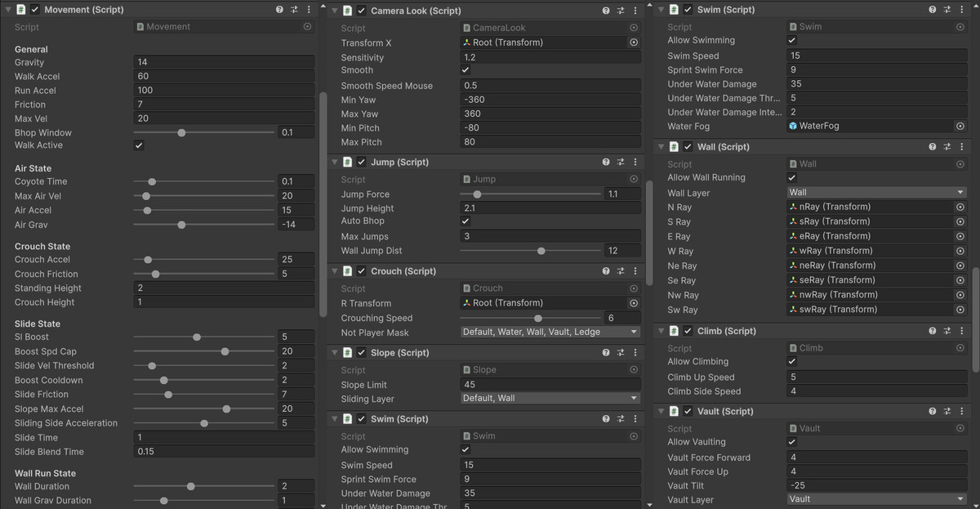Click the Sensitivity input field

(x=550, y=57)
